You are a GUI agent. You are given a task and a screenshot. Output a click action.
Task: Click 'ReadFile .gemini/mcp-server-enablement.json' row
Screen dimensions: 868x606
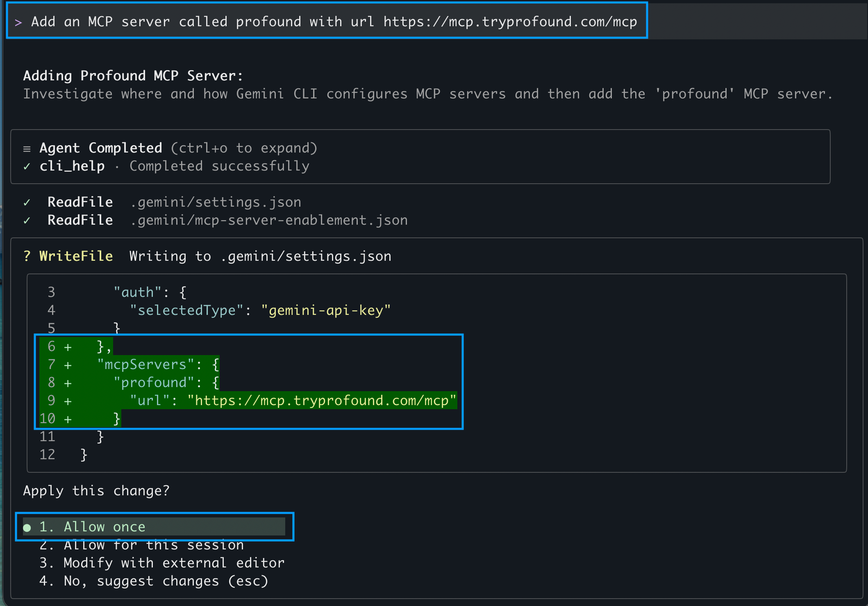tap(216, 220)
